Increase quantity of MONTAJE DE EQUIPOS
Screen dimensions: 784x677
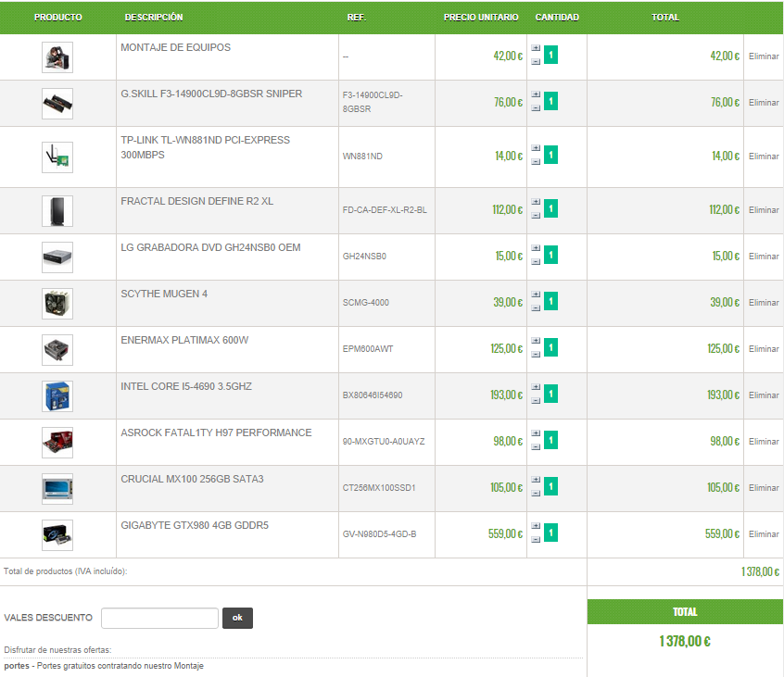pyautogui.click(x=536, y=48)
